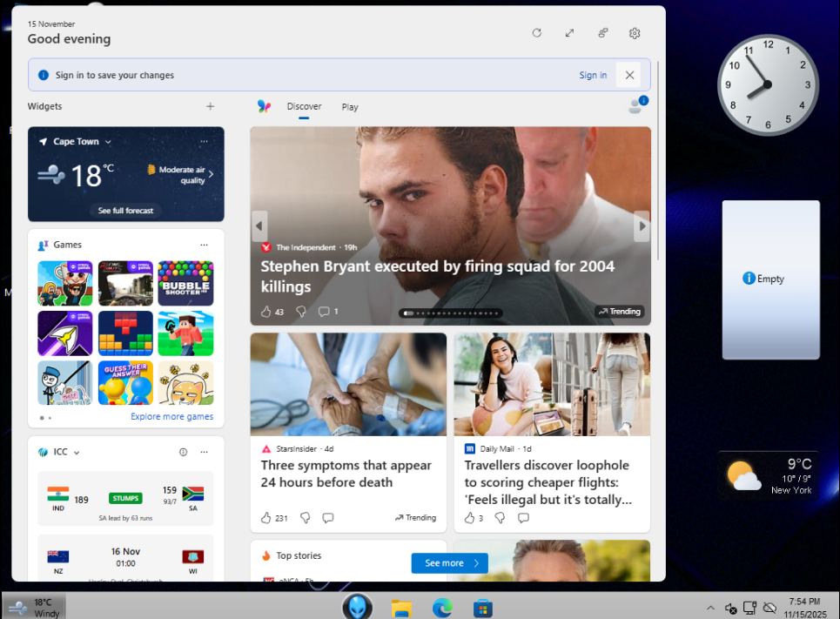The image size is (840, 619).
Task: Open Three symptoms before death article
Action: tap(346, 474)
